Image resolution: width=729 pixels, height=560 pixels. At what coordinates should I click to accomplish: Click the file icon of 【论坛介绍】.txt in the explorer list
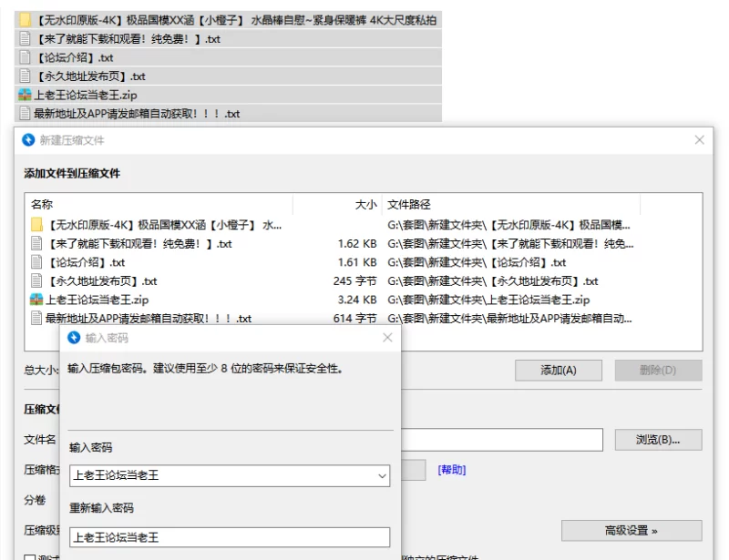pyautogui.click(x=26, y=57)
